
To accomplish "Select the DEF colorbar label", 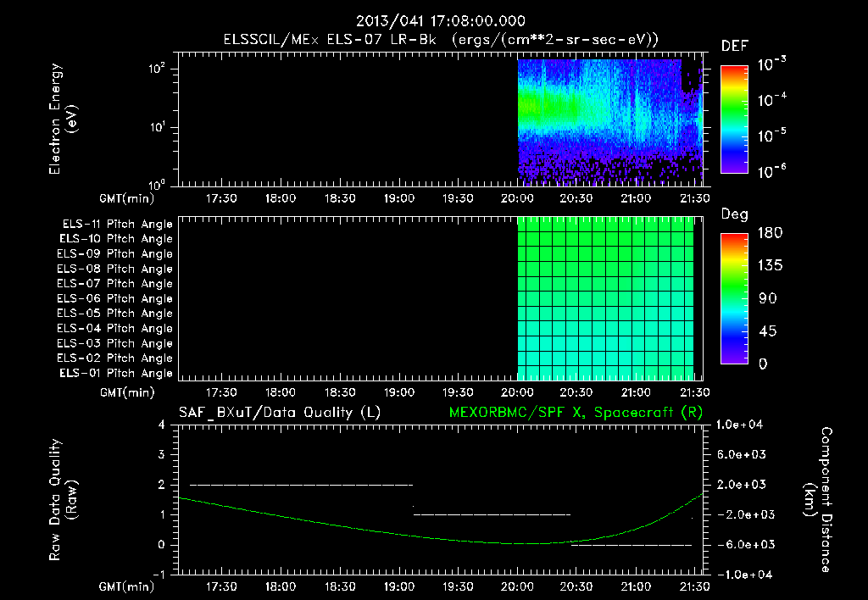I will (734, 47).
